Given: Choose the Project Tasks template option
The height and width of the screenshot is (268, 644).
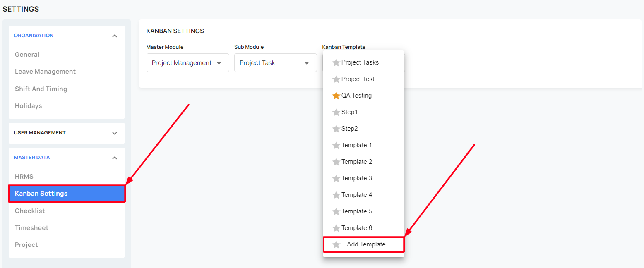Looking at the screenshot, I should point(363,62).
